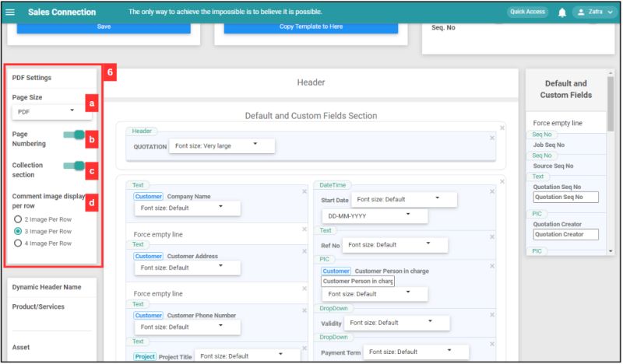Remove the Company Name field via x
The image size is (623, 364).
coord(304,191)
